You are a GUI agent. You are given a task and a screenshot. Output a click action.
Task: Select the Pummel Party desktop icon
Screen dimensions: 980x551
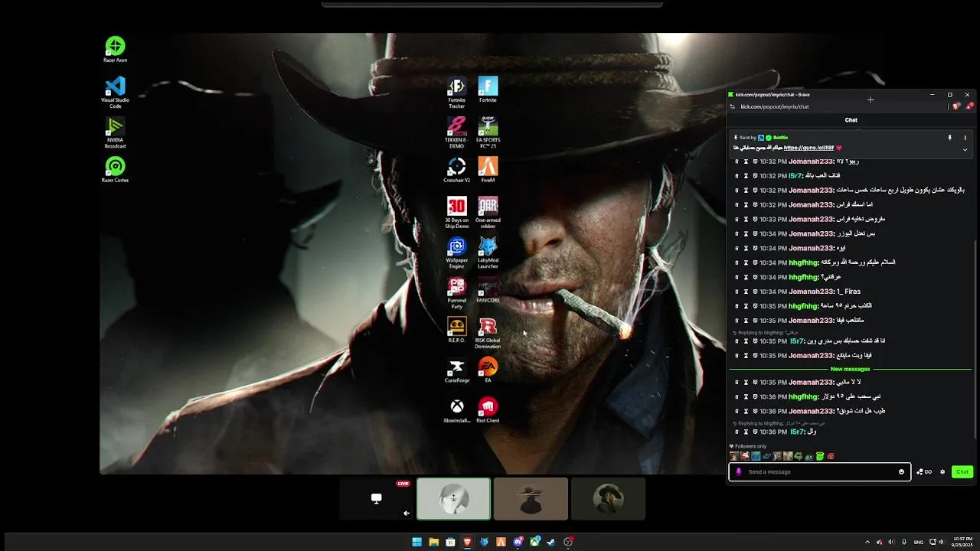[457, 293]
